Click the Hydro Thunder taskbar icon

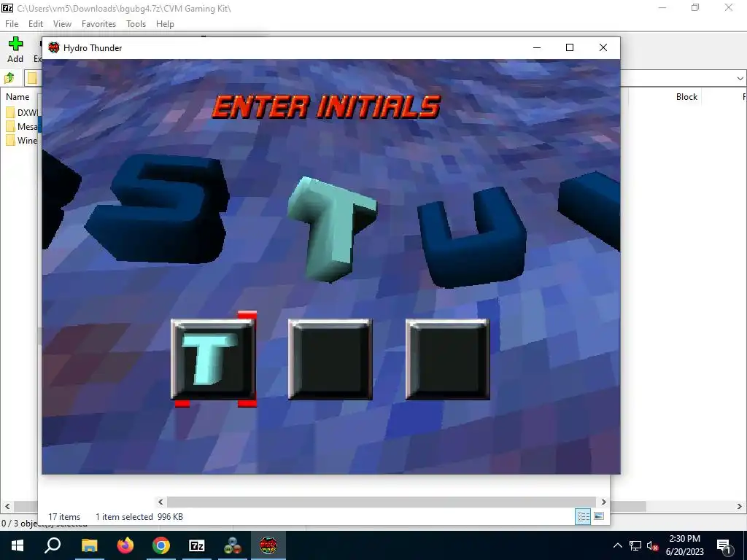tap(268, 545)
